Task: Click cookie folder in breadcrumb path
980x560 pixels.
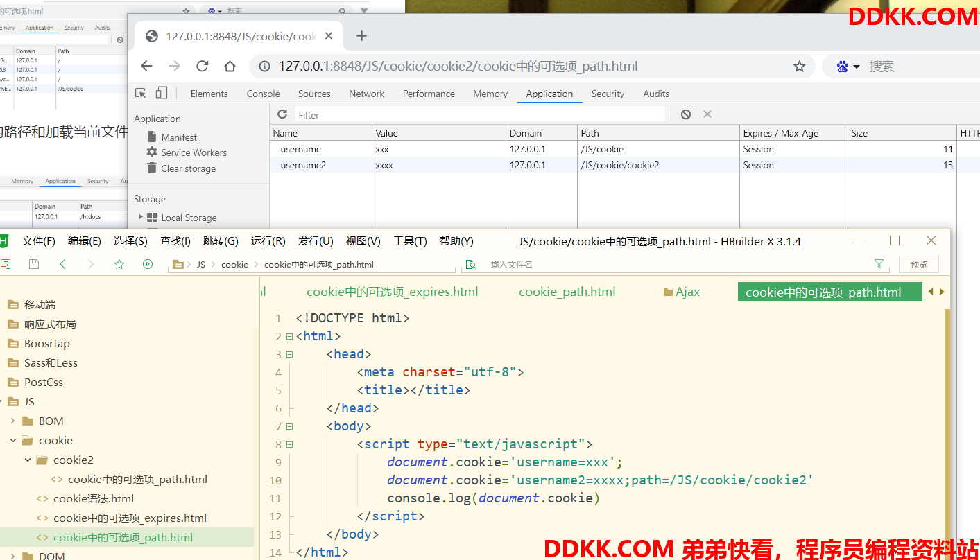Action: coord(234,264)
